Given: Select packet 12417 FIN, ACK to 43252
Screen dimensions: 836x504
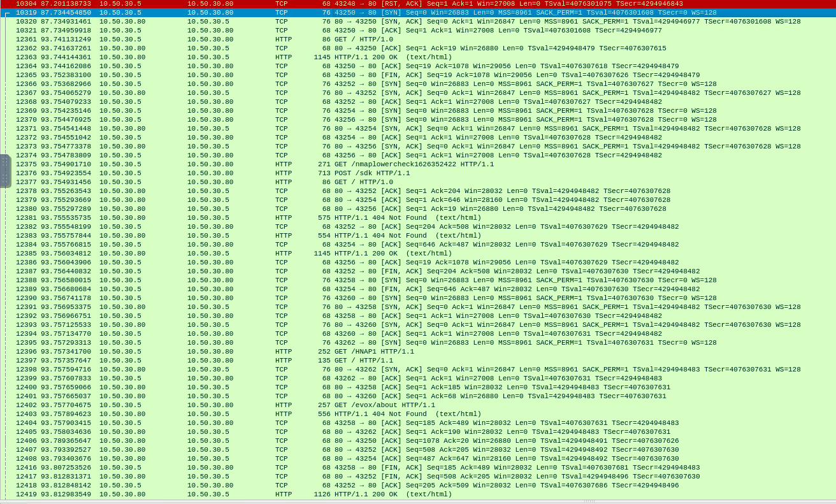Looking at the screenshot, I should pos(382,477).
